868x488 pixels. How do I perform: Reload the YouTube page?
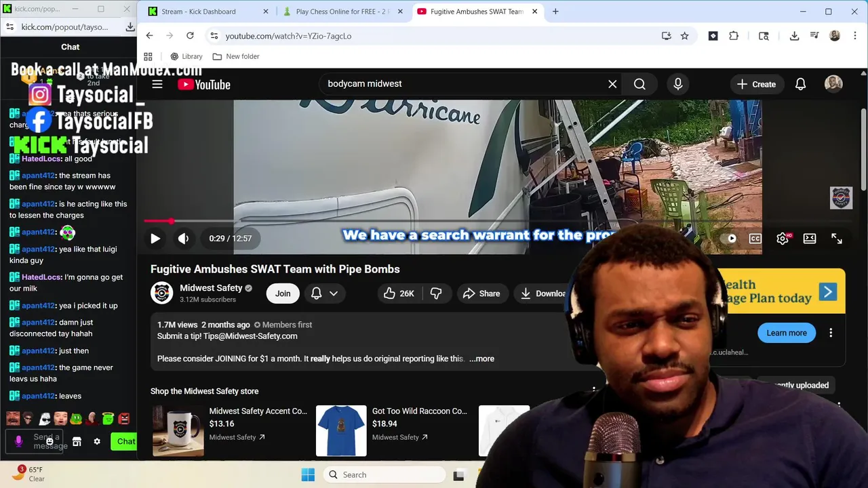[191, 36]
